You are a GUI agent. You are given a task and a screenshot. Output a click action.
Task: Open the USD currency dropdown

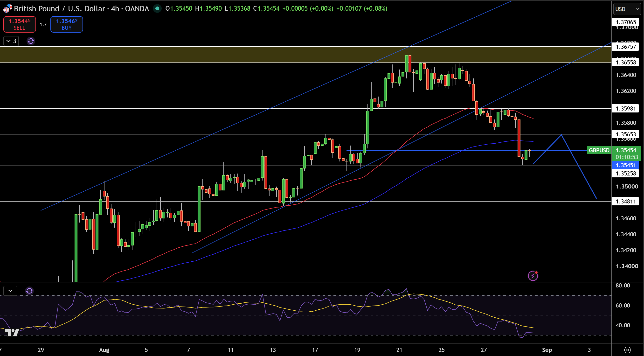point(627,9)
